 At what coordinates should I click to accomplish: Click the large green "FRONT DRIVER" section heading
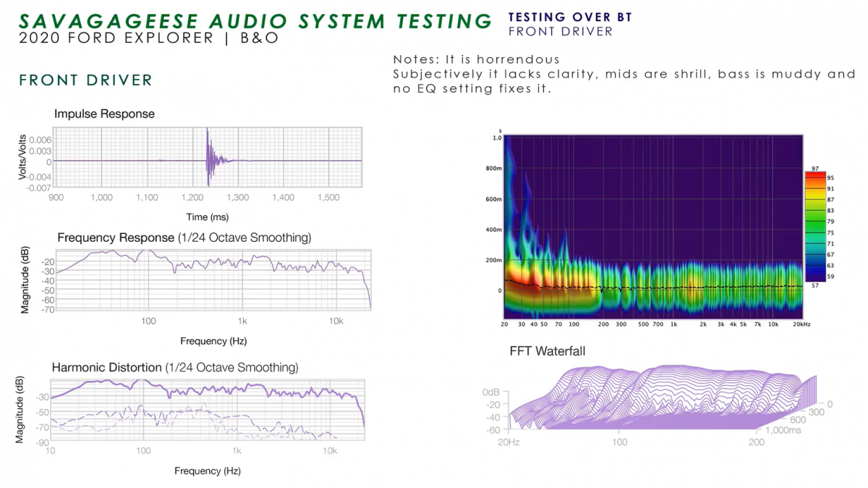(x=86, y=80)
